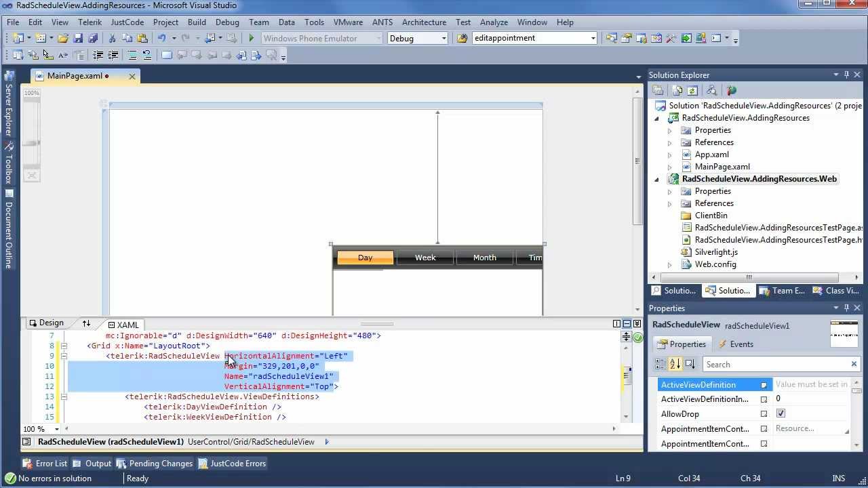This screenshot has width=868, height=488.
Task: Open the editor zoom percentage dropdown
Action: [x=56, y=428]
